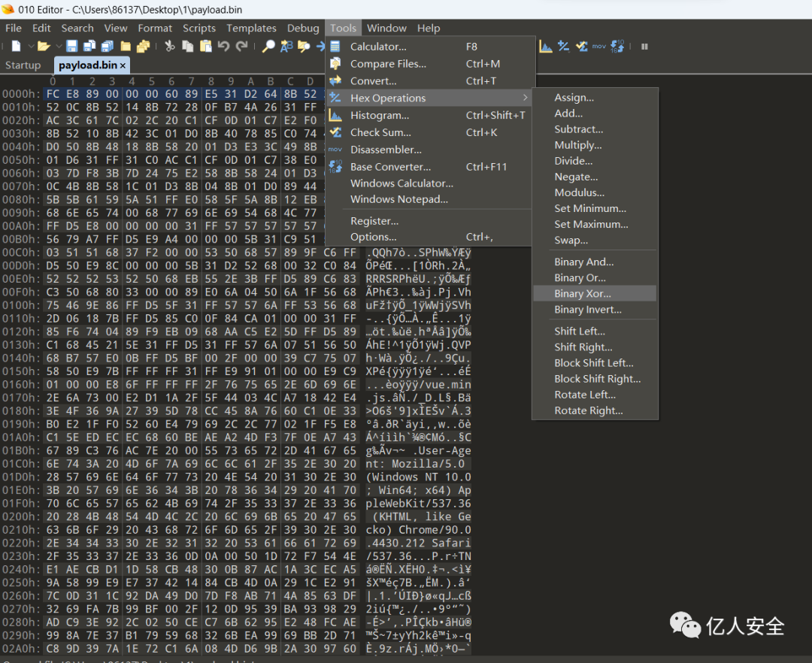Close the payload.bin tab with its x
The height and width of the screenshot is (663, 812).
(x=123, y=65)
